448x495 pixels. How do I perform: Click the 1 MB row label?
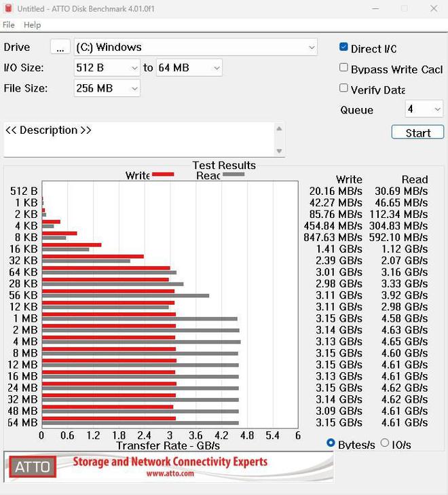25,318
